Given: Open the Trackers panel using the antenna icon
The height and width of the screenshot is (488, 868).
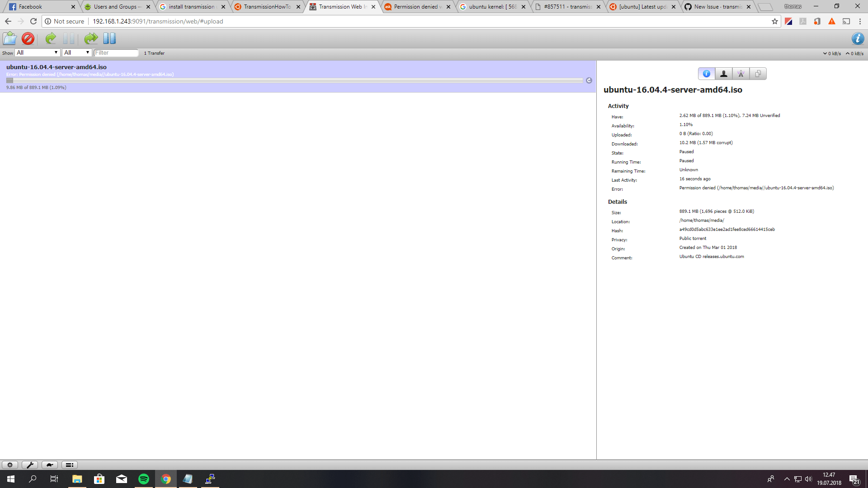Looking at the screenshot, I should coord(741,73).
